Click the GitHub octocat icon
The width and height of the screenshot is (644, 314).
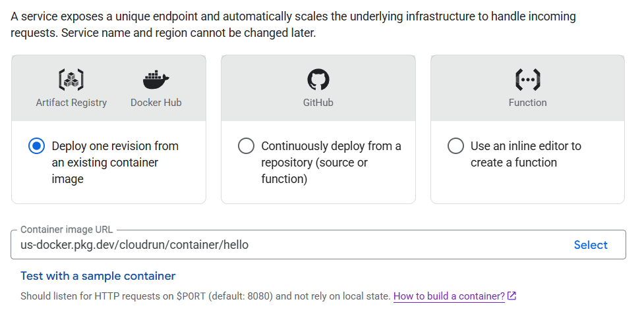click(x=318, y=80)
